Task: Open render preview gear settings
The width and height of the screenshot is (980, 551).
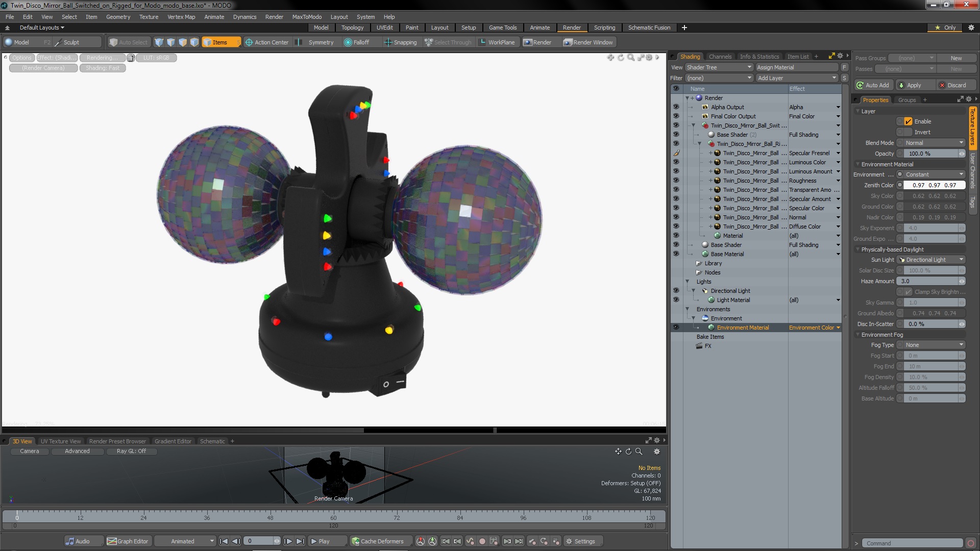Action: click(x=649, y=58)
